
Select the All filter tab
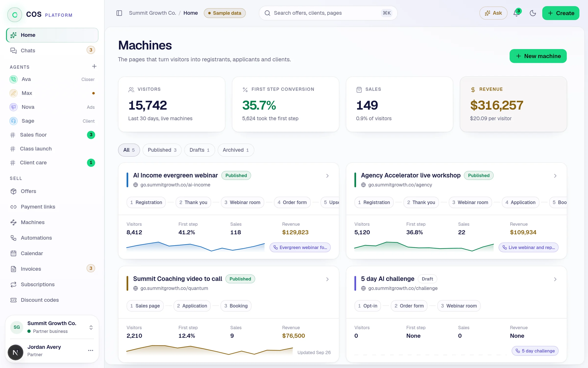[129, 150]
